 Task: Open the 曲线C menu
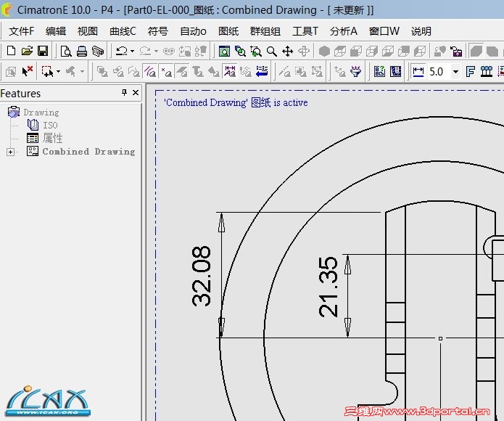[123, 31]
